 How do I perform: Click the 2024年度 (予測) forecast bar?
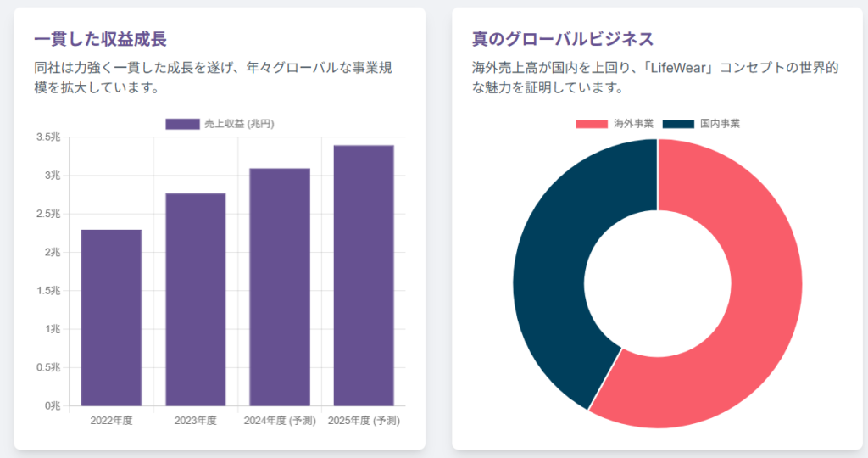click(x=280, y=287)
